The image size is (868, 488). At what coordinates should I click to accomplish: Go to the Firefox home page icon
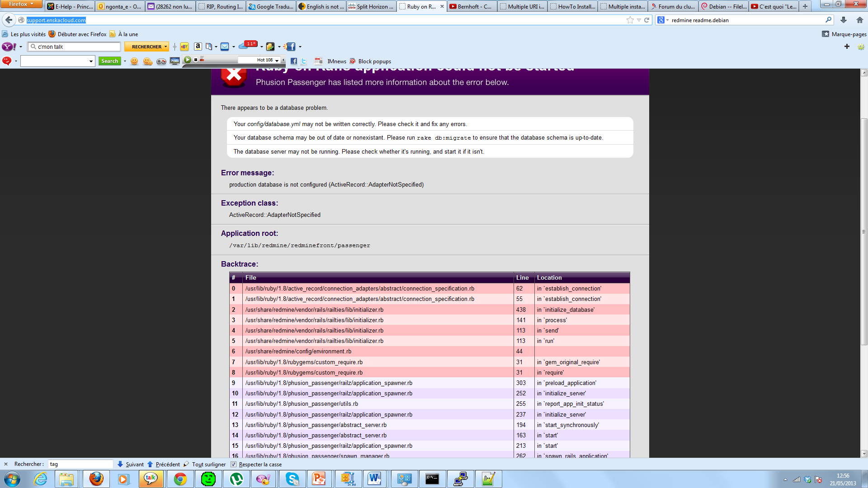tap(860, 20)
